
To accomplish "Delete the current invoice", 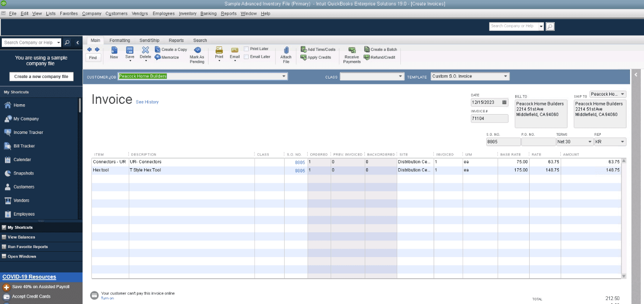I will tap(145, 53).
